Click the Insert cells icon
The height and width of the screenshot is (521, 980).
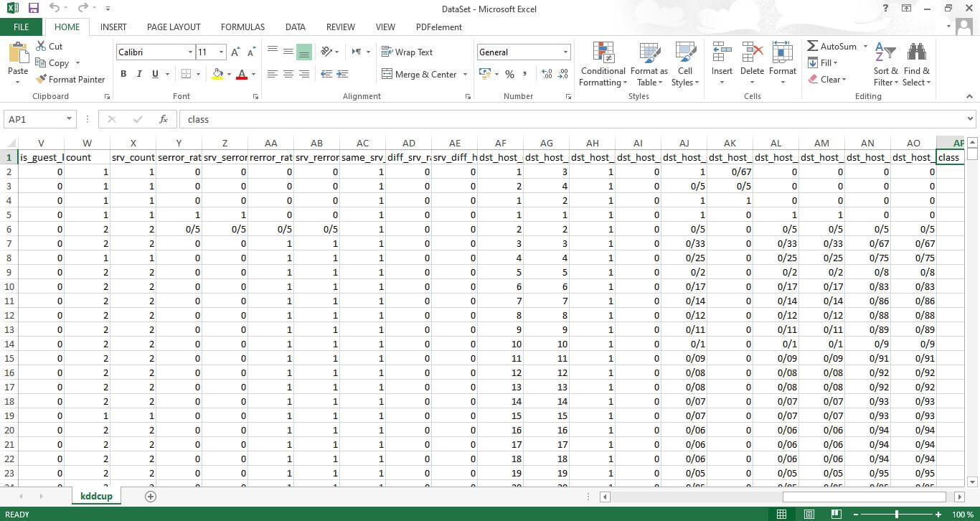[722, 54]
